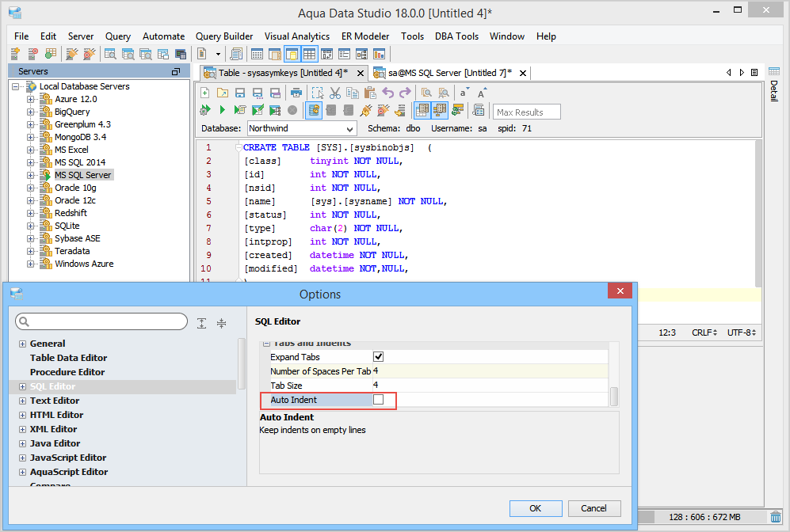Open the ER Modeler menu
The image size is (790, 532).
pyautogui.click(x=364, y=36)
